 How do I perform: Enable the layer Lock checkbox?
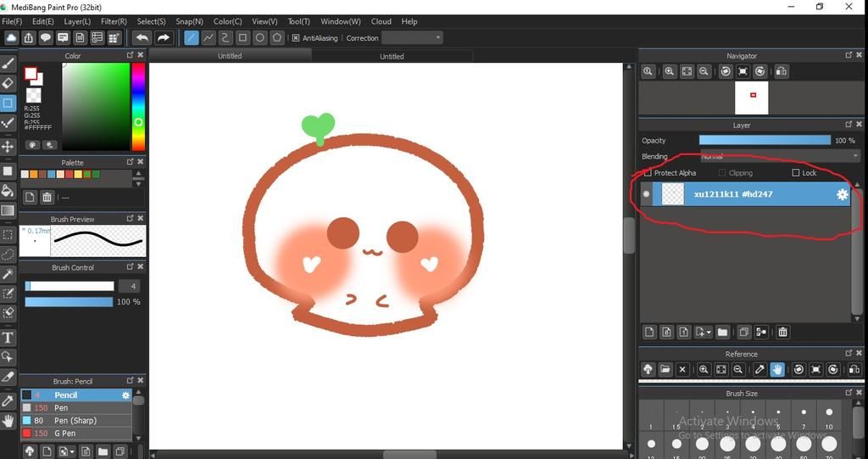pyautogui.click(x=795, y=173)
